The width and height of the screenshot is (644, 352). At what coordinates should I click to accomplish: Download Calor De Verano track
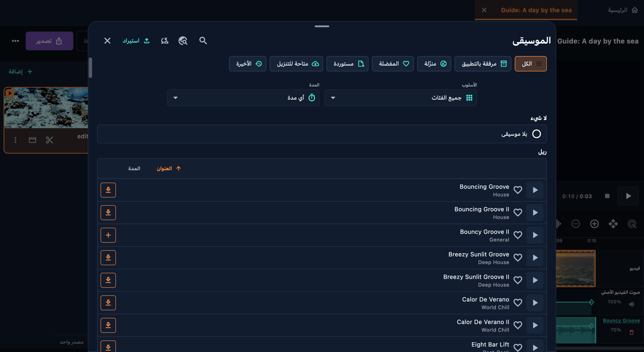click(x=108, y=303)
